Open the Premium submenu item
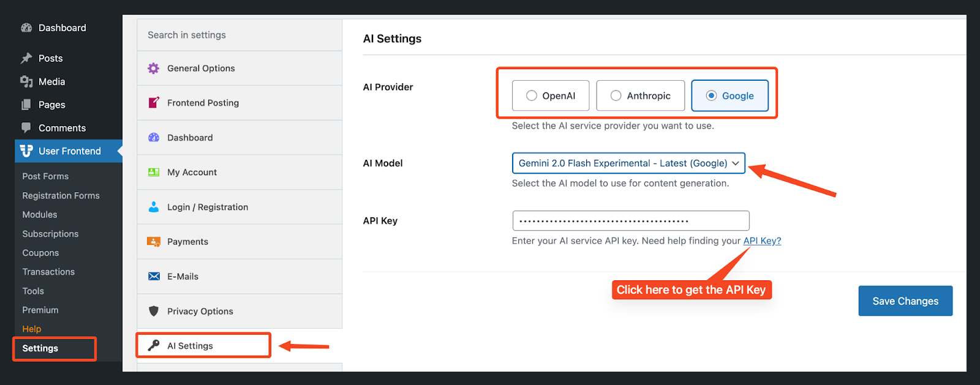This screenshot has width=980, height=385. pyautogui.click(x=40, y=310)
